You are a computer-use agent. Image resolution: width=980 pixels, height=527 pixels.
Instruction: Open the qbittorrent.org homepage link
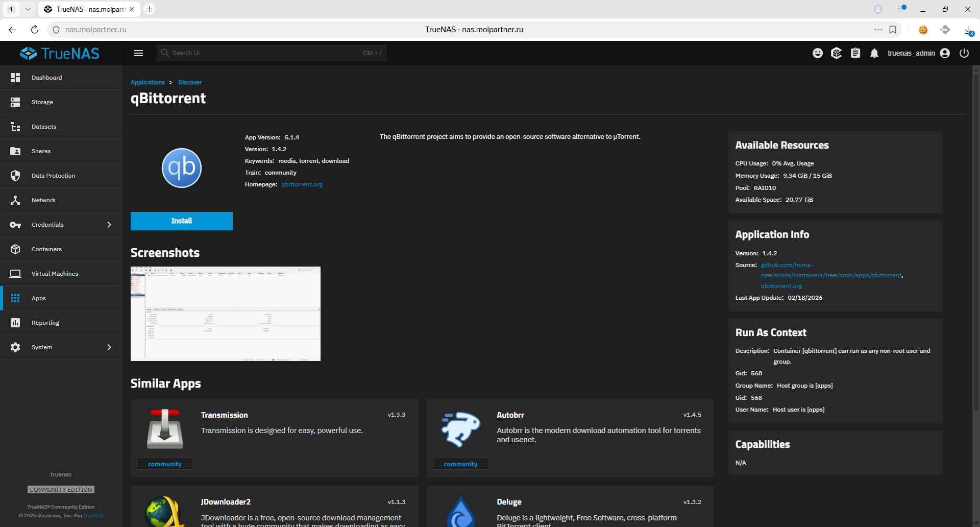(302, 184)
